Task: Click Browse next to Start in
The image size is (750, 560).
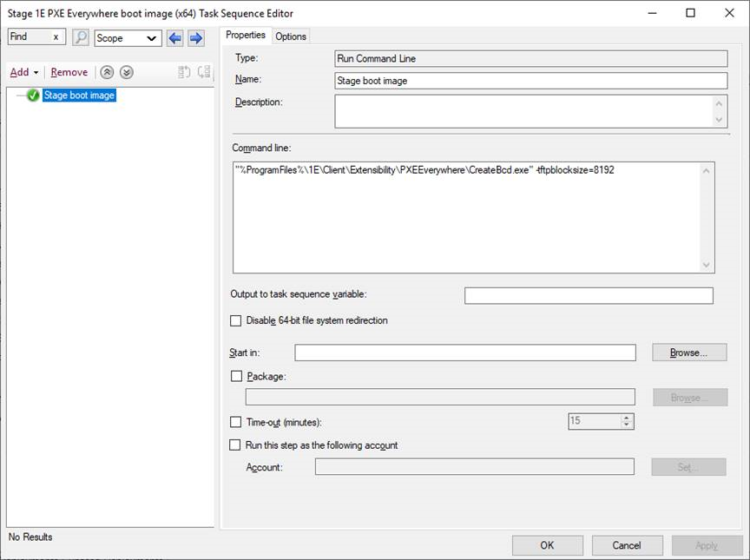Action: 689,352
